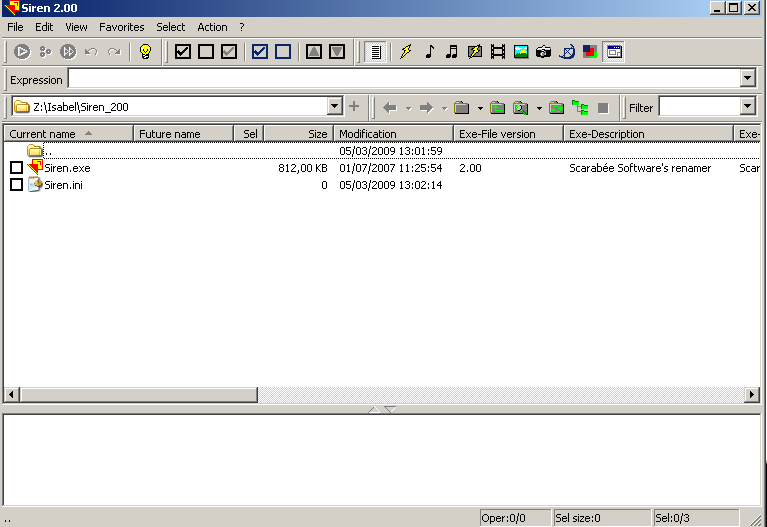
Task: Click the parent folder green arrow icon
Action: [497, 108]
